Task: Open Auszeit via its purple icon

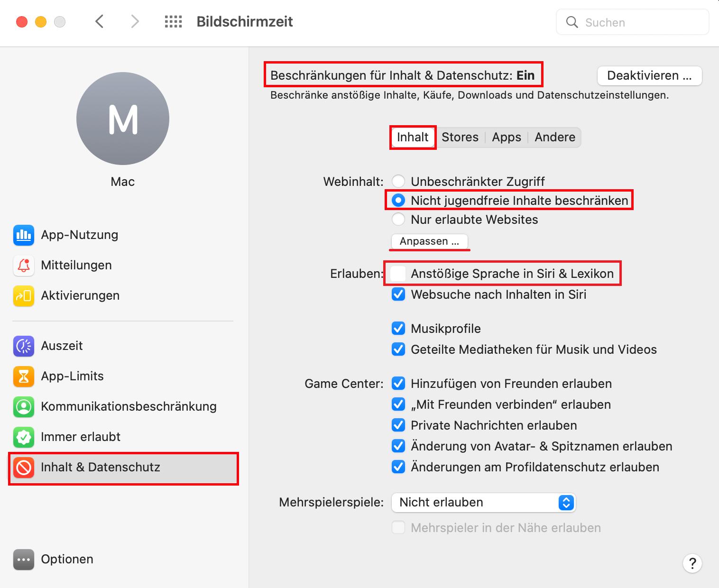Action: click(24, 346)
